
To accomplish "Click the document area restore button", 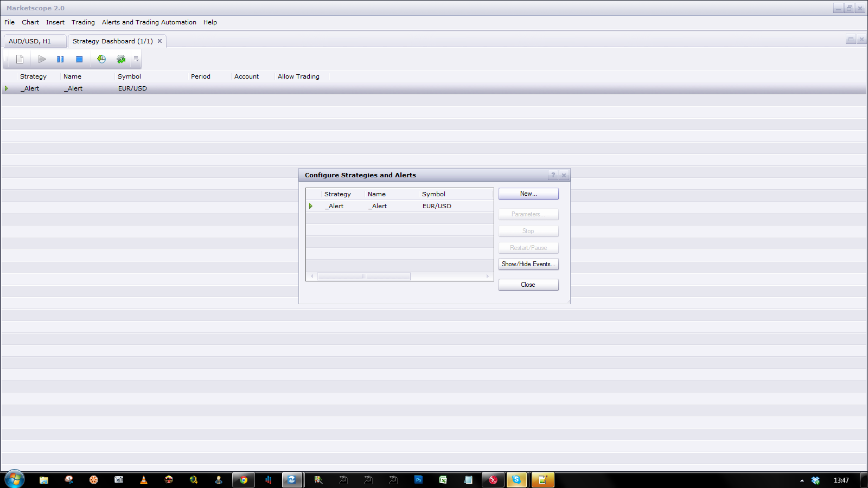I will [851, 39].
